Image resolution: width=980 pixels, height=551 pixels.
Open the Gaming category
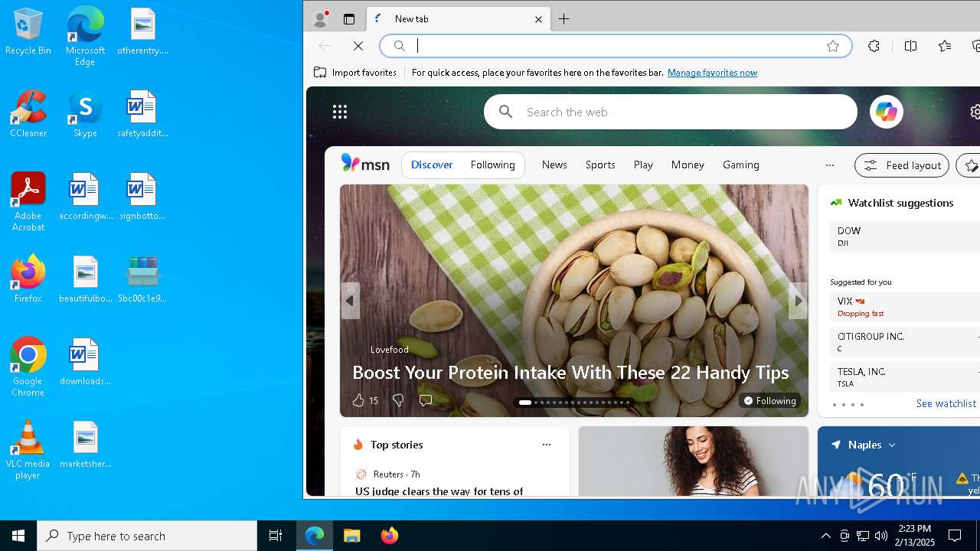pyautogui.click(x=741, y=165)
